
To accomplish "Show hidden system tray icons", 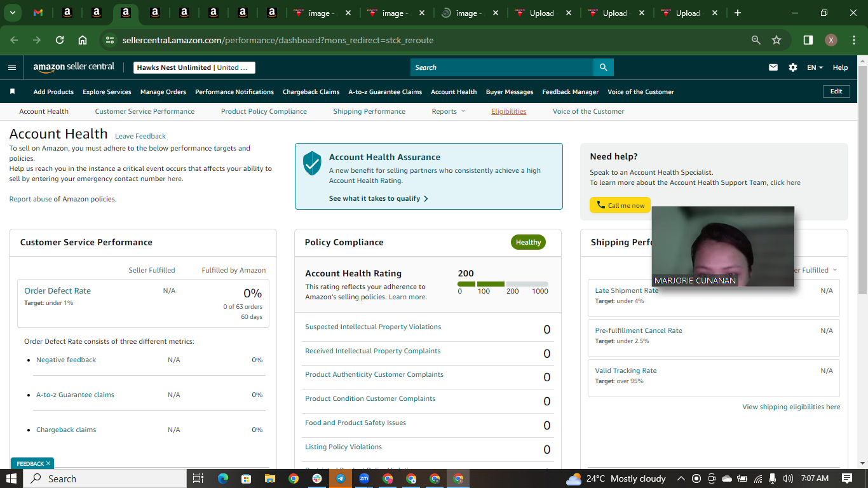I will (x=681, y=478).
